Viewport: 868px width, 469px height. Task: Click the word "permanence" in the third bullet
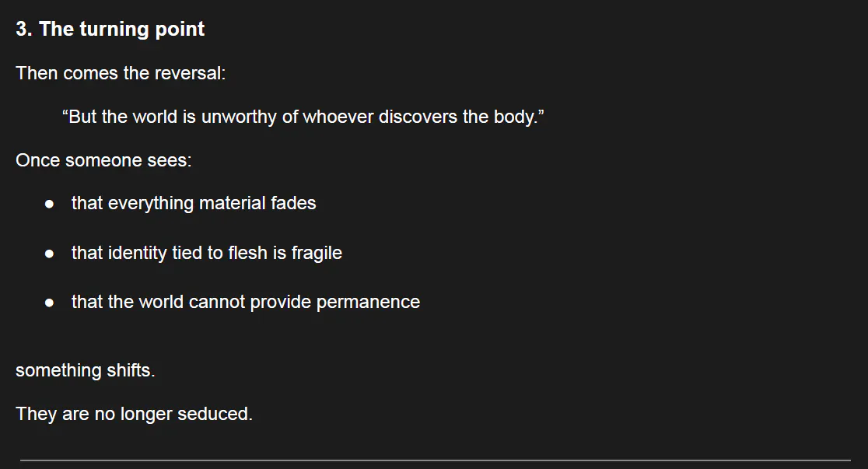368,303
